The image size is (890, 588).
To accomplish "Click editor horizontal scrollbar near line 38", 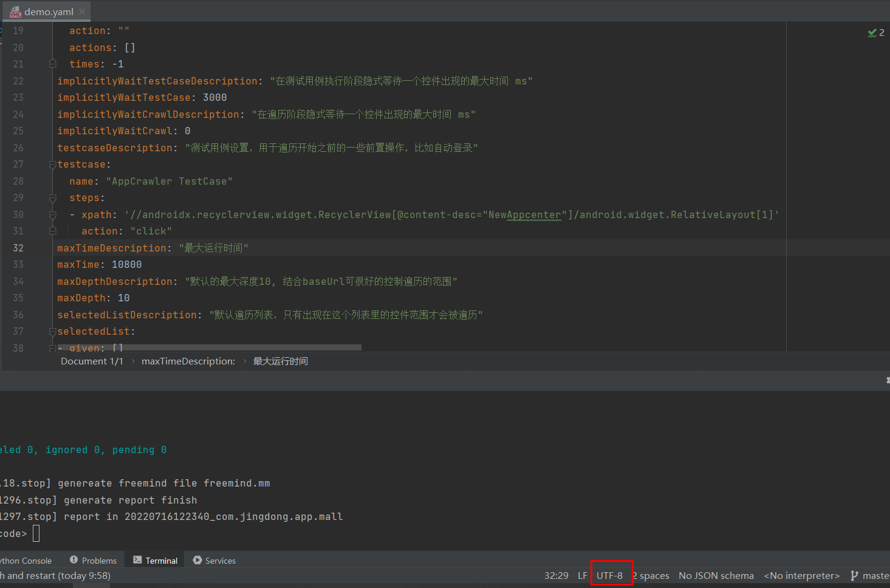I will click(210, 347).
